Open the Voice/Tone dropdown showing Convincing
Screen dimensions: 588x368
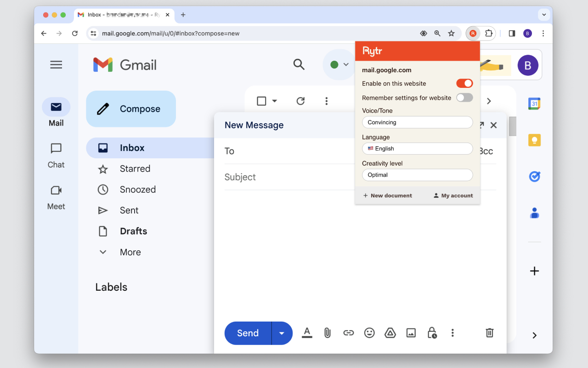[x=417, y=122]
